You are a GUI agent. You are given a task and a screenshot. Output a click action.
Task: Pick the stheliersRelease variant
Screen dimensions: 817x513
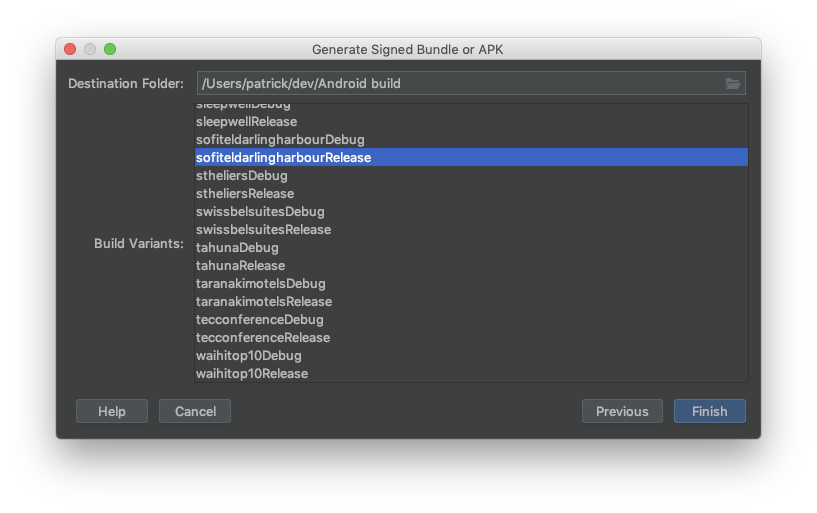coord(471,193)
